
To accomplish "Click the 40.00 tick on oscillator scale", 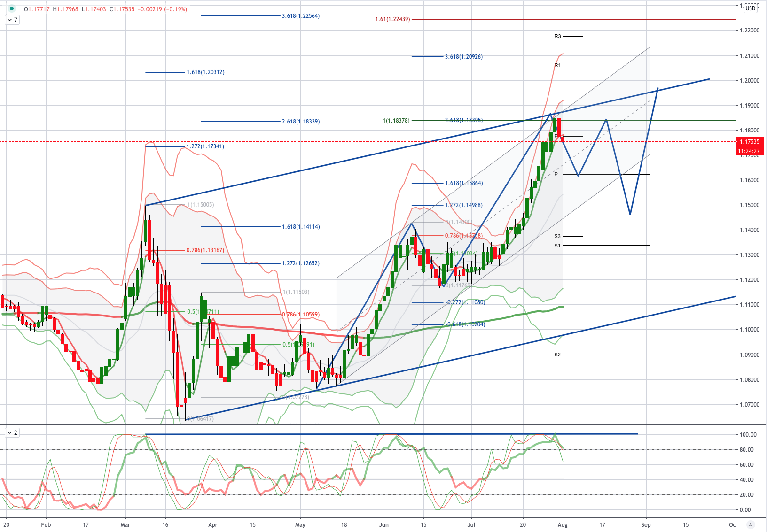I will tap(746, 480).
